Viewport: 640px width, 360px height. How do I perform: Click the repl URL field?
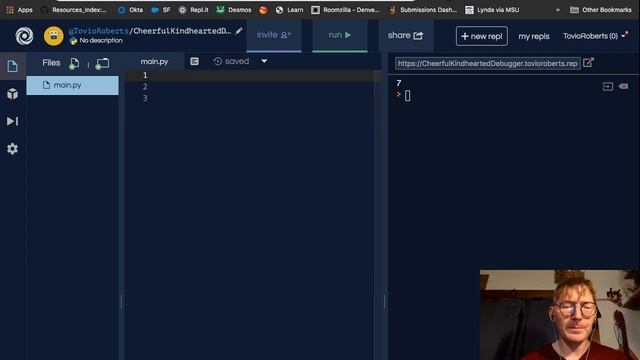487,64
